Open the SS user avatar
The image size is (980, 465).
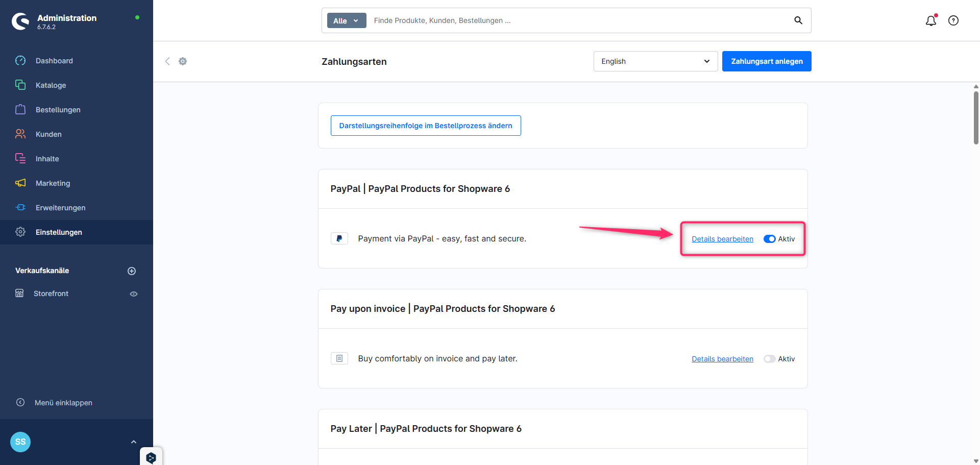coord(20,442)
